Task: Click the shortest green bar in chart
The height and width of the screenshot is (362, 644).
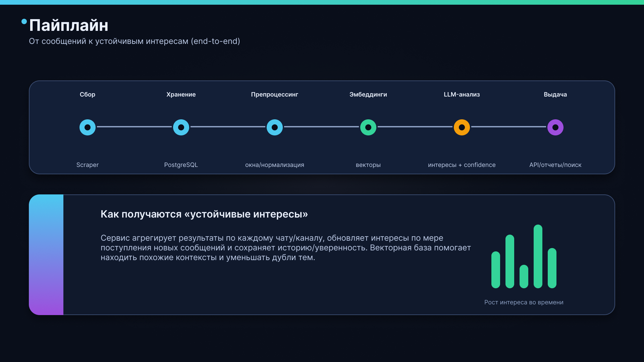Action: click(x=524, y=277)
